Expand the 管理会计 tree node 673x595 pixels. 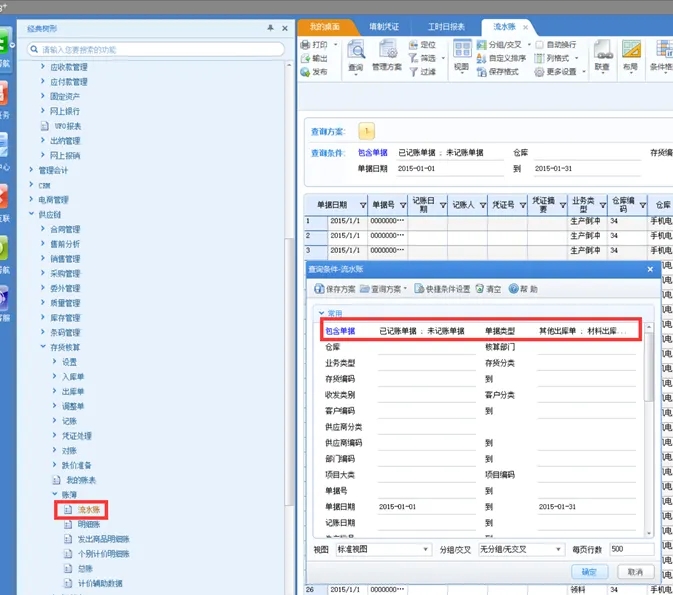coord(42,170)
